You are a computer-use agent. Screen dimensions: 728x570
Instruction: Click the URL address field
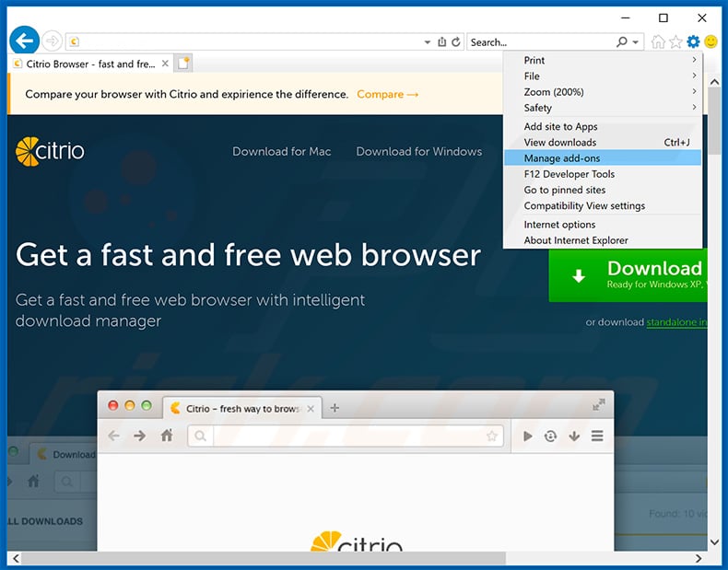[251, 42]
